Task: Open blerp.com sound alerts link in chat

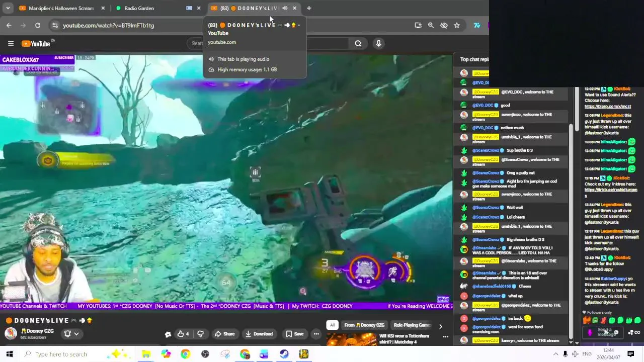Action: tap(607, 107)
